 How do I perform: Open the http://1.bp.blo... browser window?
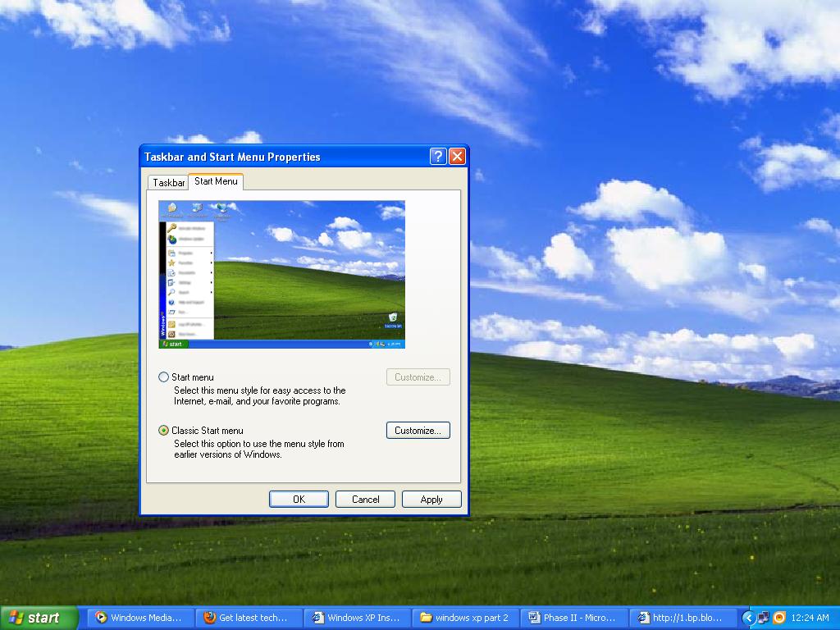(682, 618)
